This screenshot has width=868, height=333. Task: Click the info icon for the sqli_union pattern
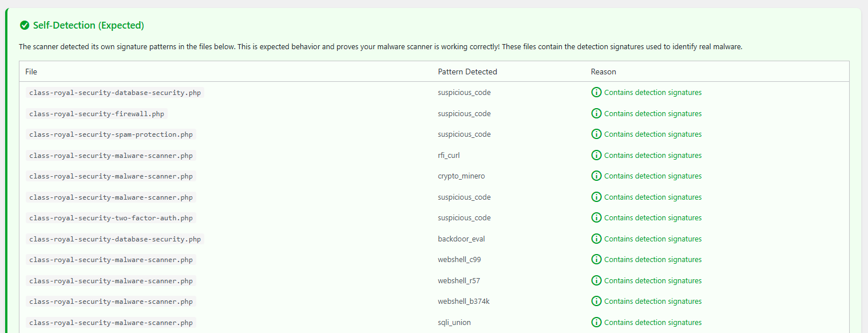596,322
